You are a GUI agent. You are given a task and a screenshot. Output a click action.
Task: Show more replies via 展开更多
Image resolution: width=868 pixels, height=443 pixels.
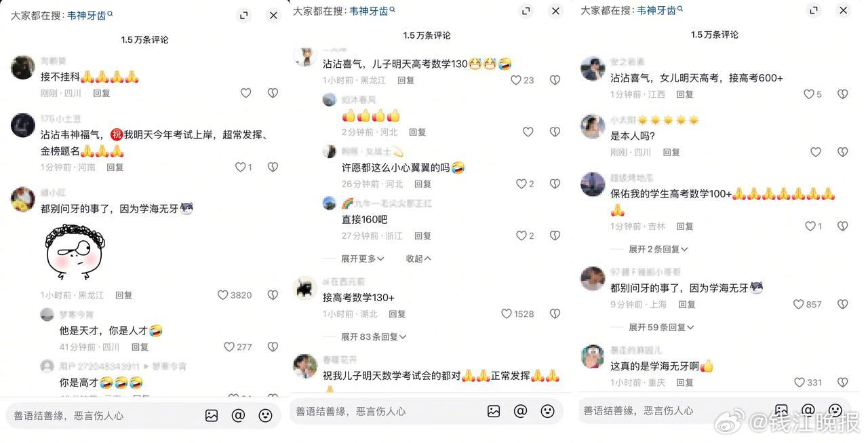tap(363, 258)
